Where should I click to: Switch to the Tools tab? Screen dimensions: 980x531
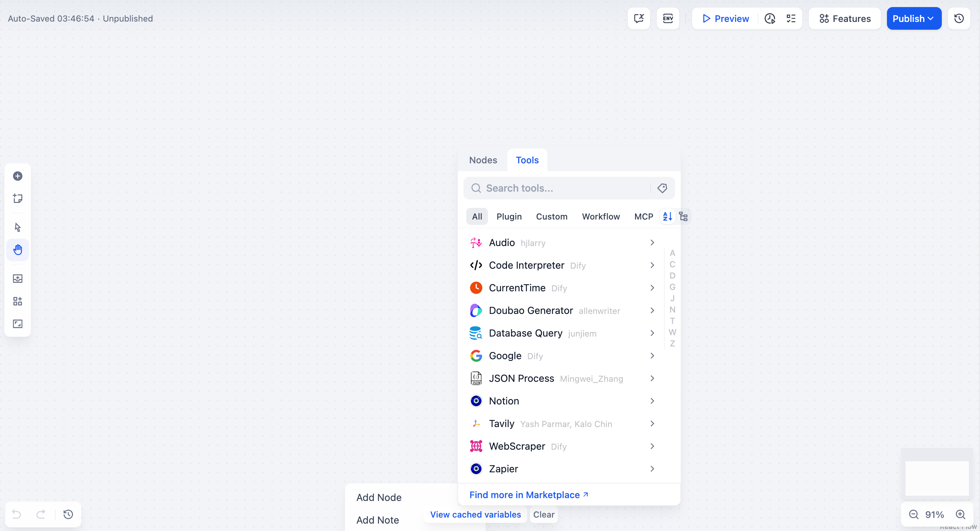click(527, 160)
